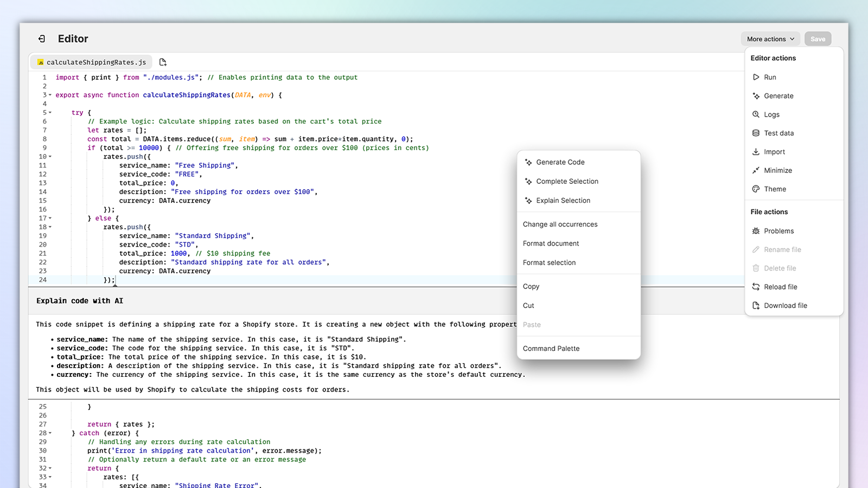This screenshot has width=868, height=488.
Task: Click the "Free Shipping" string on line 11
Action: (x=205, y=165)
